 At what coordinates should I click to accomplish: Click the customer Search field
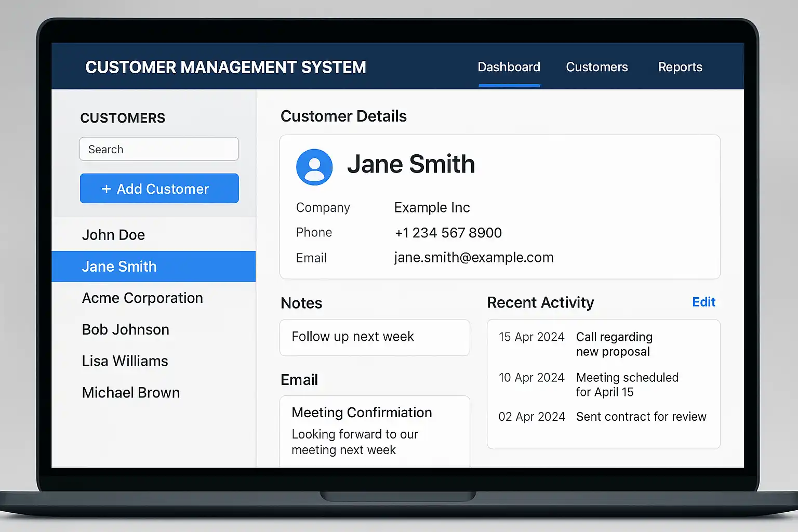(x=159, y=150)
